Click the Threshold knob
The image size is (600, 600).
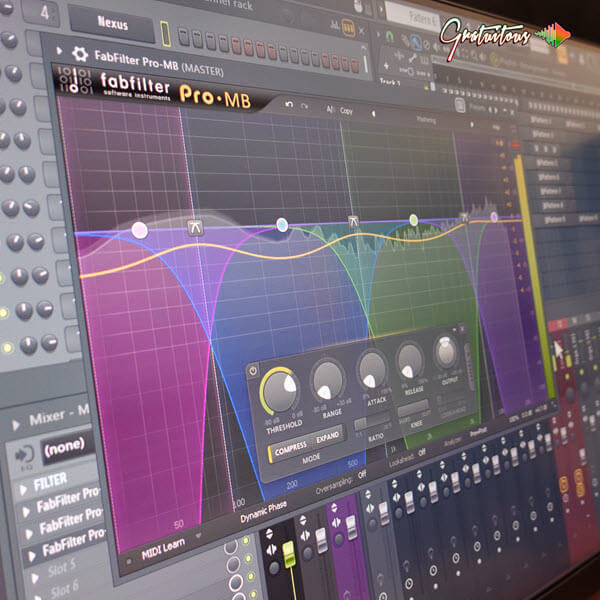[280, 391]
